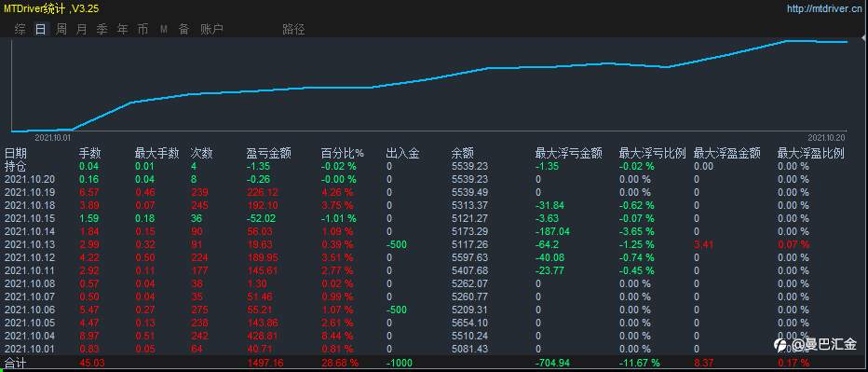Click profit amount 428.81
Viewport: 868px width, 372px height.
(263, 336)
